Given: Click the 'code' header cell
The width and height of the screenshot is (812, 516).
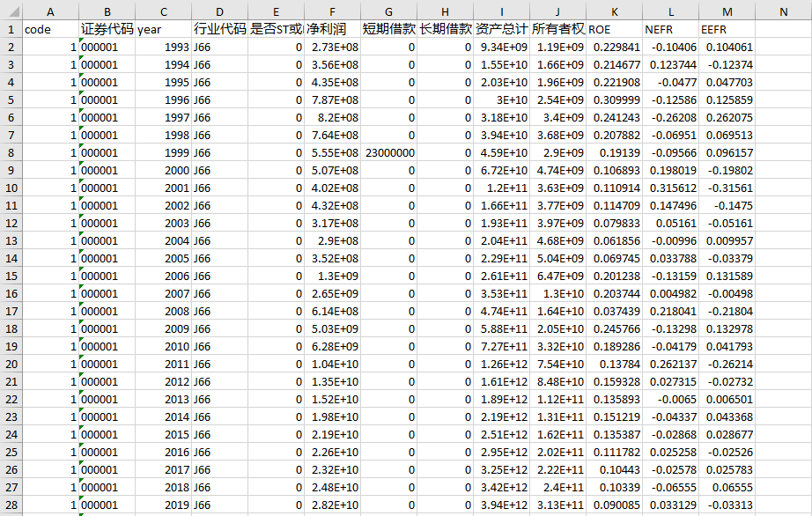Looking at the screenshot, I should (x=50, y=30).
